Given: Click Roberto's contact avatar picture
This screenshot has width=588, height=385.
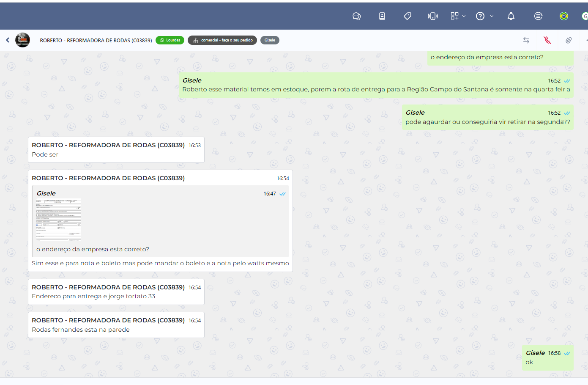Looking at the screenshot, I should click(x=23, y=40).
